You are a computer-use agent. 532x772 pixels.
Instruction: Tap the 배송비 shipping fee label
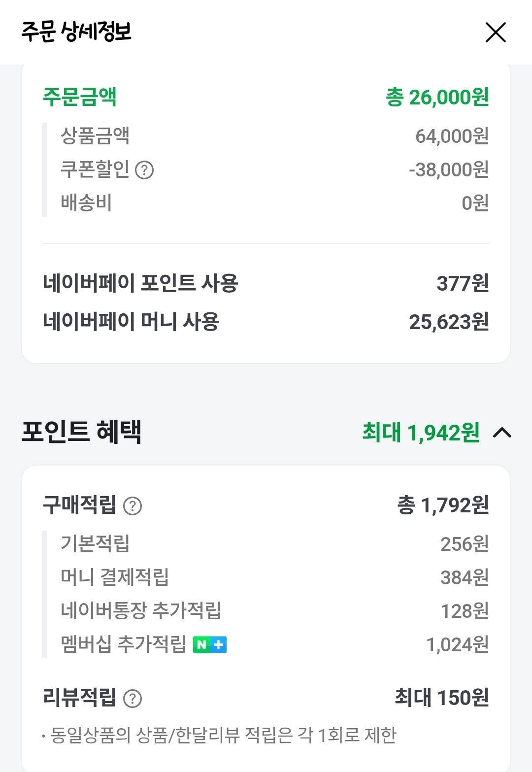click(x=87, y=202)
